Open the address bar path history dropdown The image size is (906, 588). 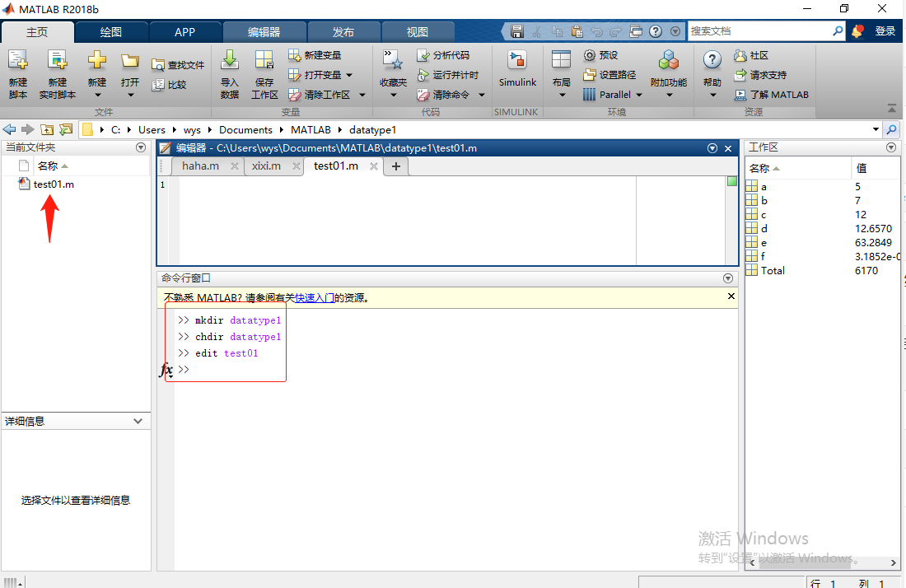coord(876,129)
